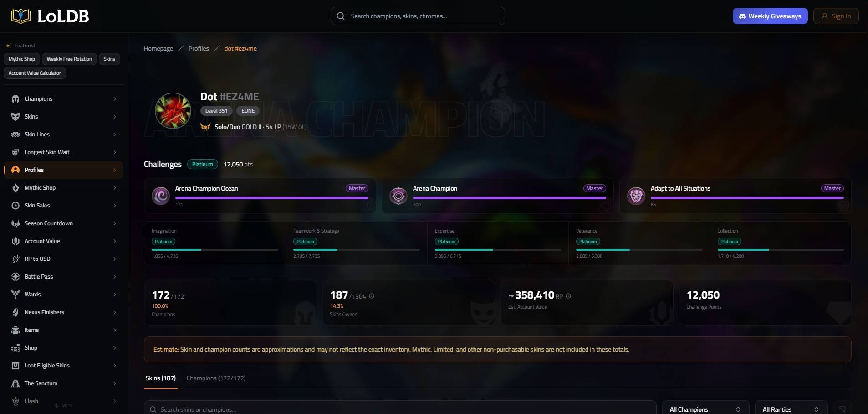Click the Mythic Shop gem icon in sidebar

(15, 188)
